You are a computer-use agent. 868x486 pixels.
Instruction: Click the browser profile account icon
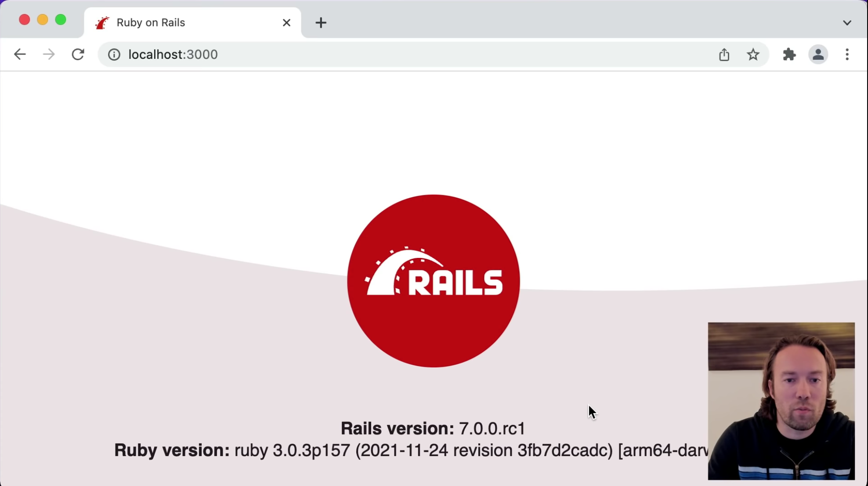[x=817, y=54]
